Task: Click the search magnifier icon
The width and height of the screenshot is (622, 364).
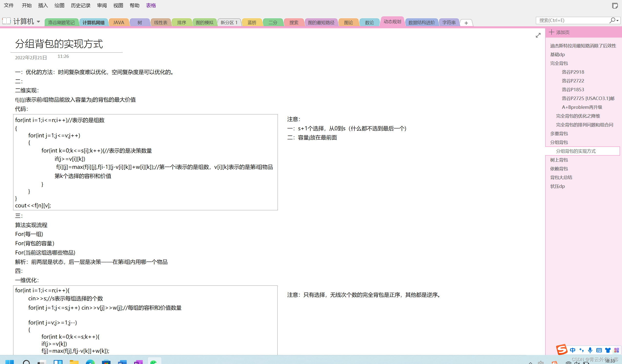Action: pos(612,20)
